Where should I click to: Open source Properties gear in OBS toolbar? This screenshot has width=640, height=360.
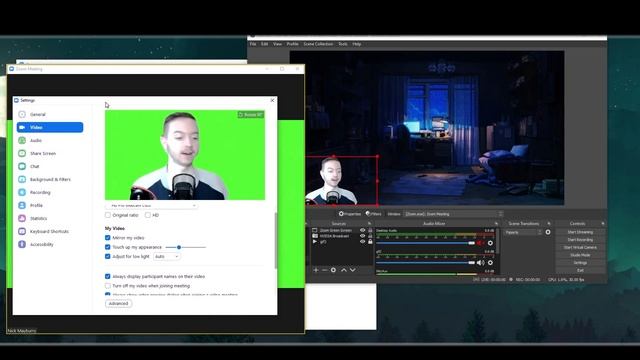pyautogui.click(x=350, y=214)
